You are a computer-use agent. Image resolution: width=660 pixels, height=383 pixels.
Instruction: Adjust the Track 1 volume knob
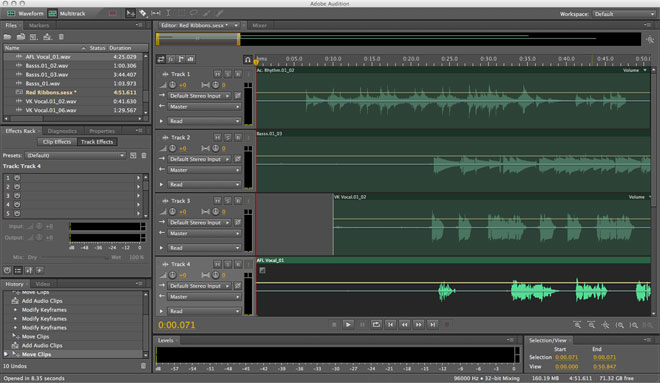click(x=173, y=85)
